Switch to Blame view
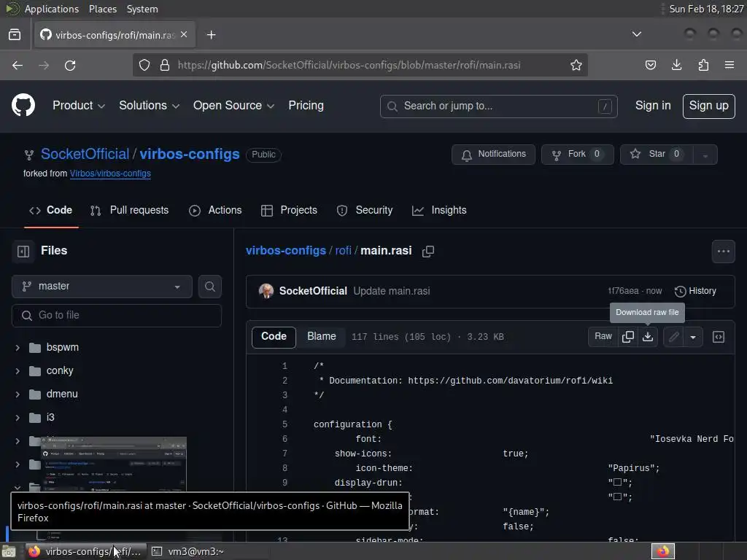747x560 pixels. [x=322, y=336]
